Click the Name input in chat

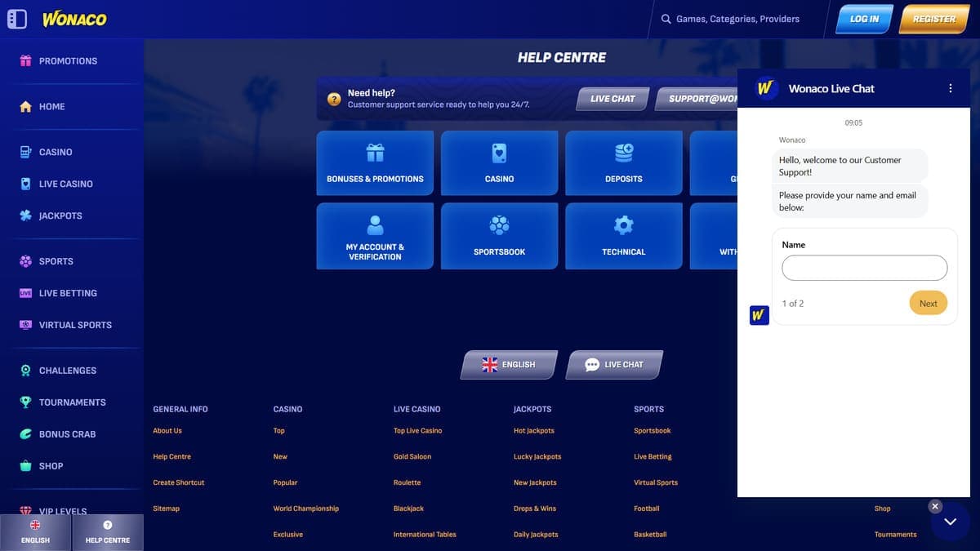pos(864,268)
